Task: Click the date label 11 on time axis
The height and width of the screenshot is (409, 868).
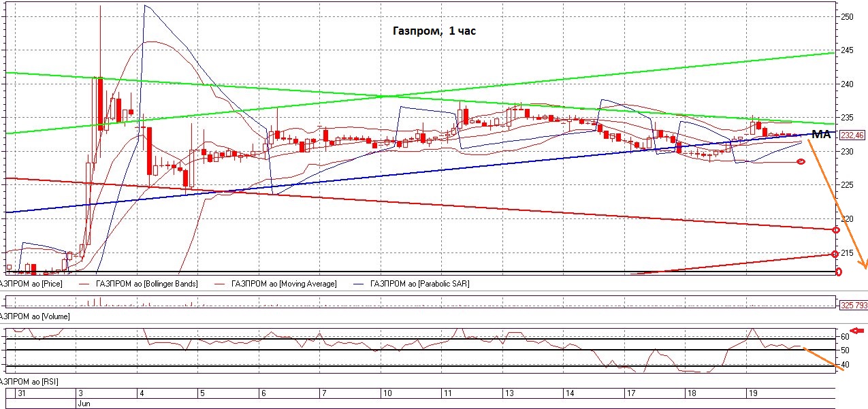Action: coord(447,393)
